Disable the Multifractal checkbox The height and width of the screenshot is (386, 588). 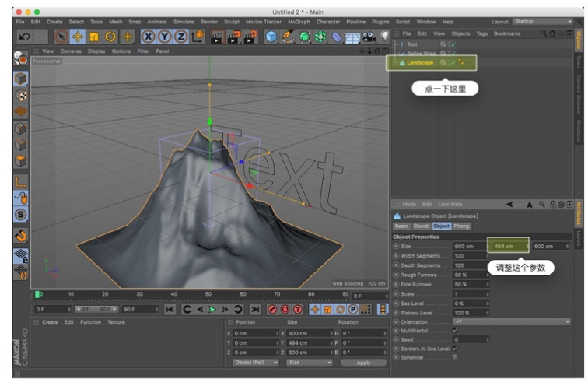click(455, 330)
